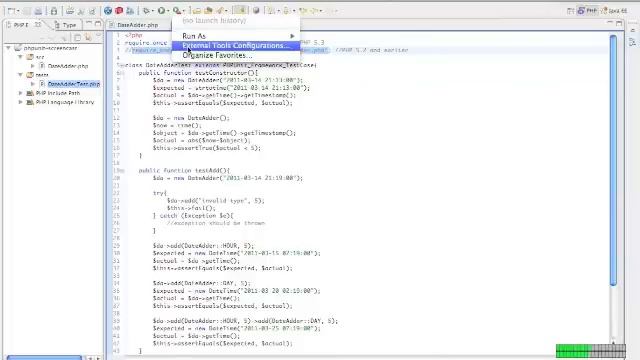
Task: Switch to the Java EE perspective
Action: [x=614, y=11]
